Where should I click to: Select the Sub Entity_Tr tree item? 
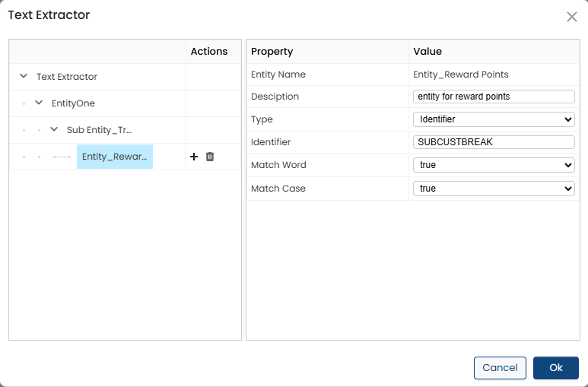pos(99,130)
